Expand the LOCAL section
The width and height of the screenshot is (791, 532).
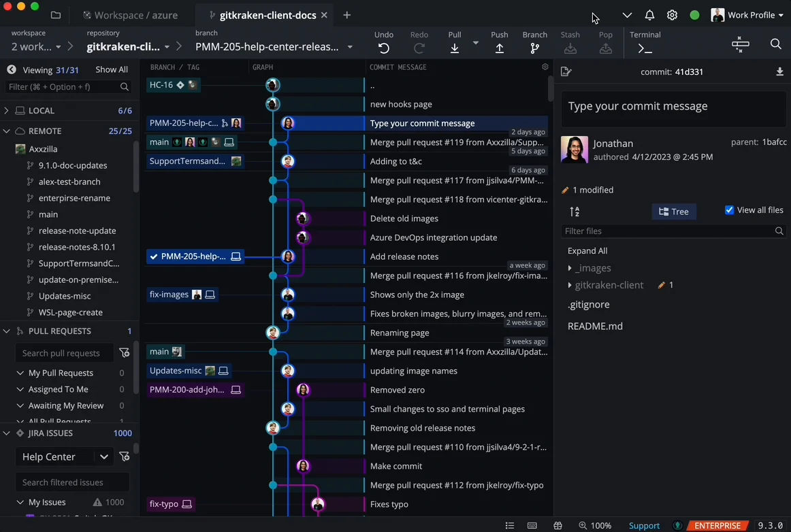(x=7, y=110)
